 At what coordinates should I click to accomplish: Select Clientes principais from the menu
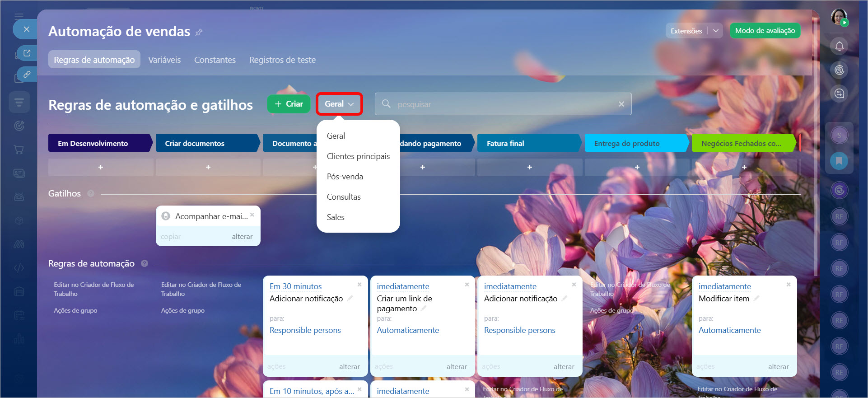(x=358, y=156)
